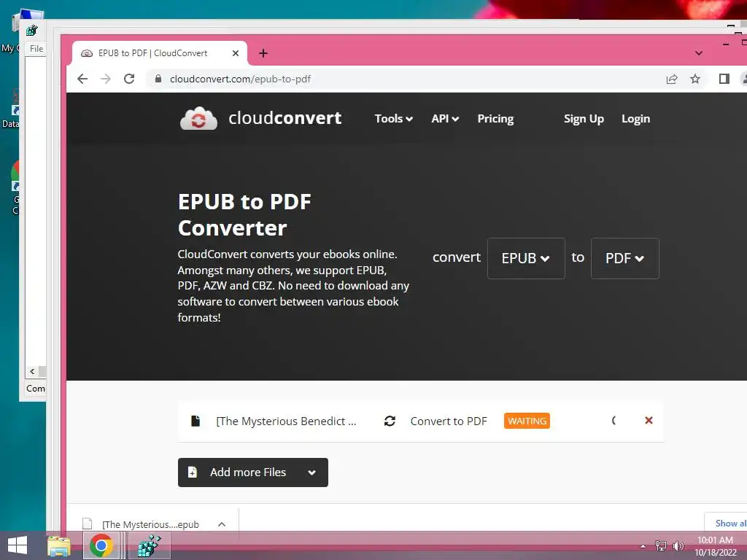Click Chrome icon in taskbar

click(101, 545)
